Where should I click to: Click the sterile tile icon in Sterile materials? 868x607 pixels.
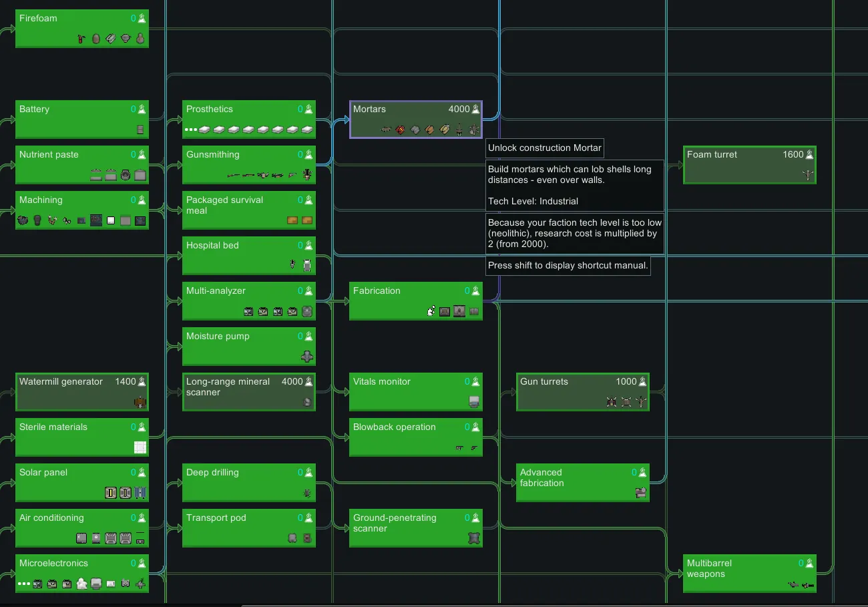point(140,447)
